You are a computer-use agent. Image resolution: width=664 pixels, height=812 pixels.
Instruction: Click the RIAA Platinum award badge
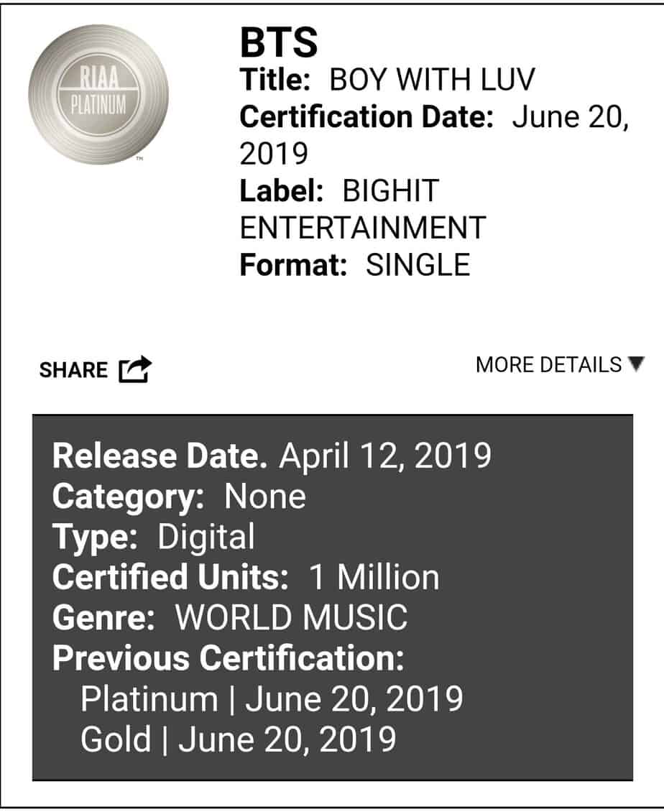(98, 94)
